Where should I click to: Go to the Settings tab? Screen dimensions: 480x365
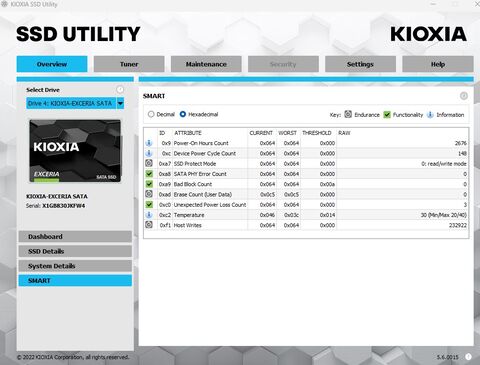pyautogui.click(x=360, y=64)
